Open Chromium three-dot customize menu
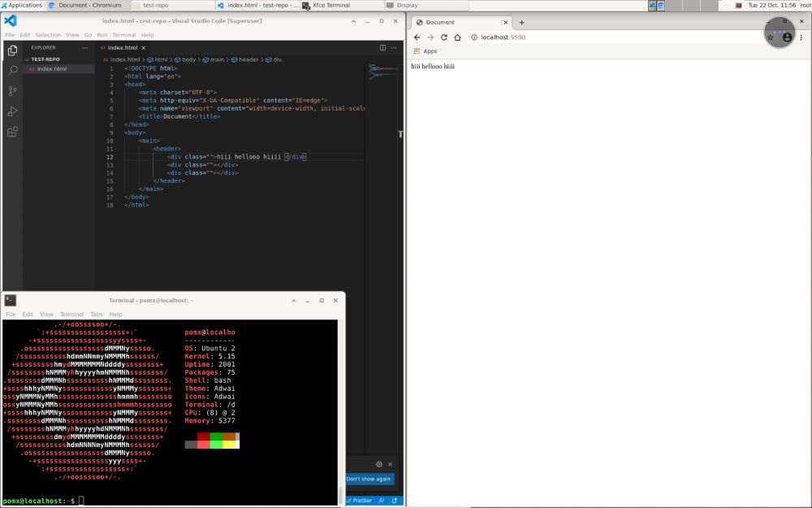 pos(801,37)
